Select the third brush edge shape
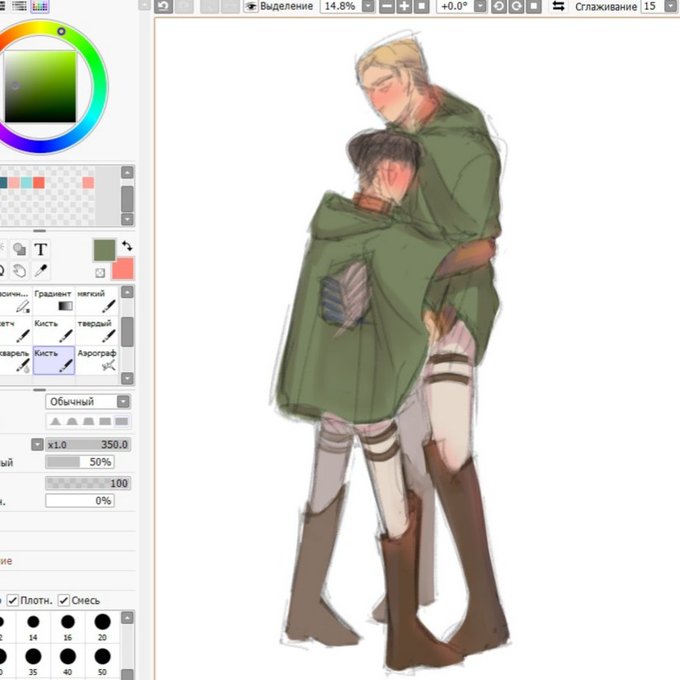 pyautogui.click(x=88, y=421)
